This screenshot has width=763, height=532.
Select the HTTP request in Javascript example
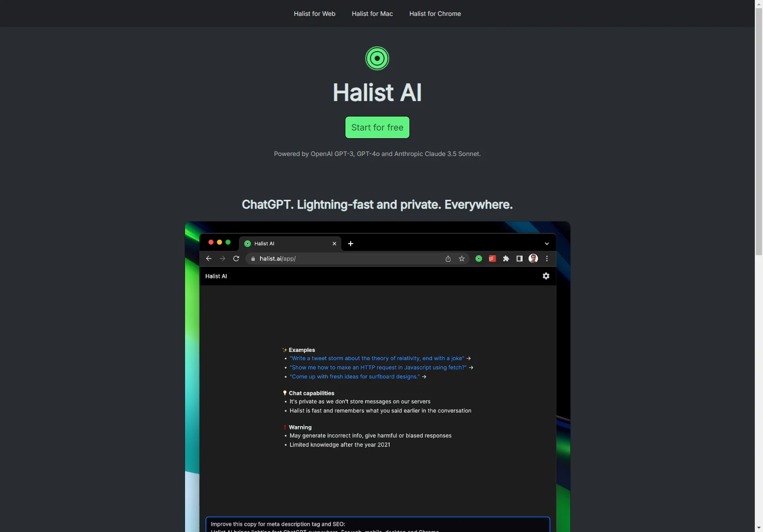point(378,367)
